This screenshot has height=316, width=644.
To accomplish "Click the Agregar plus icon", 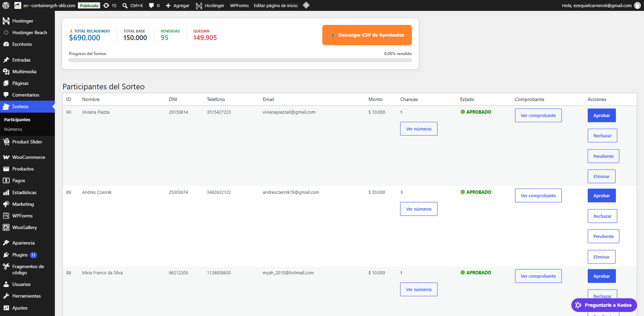I will coord(168,6).
